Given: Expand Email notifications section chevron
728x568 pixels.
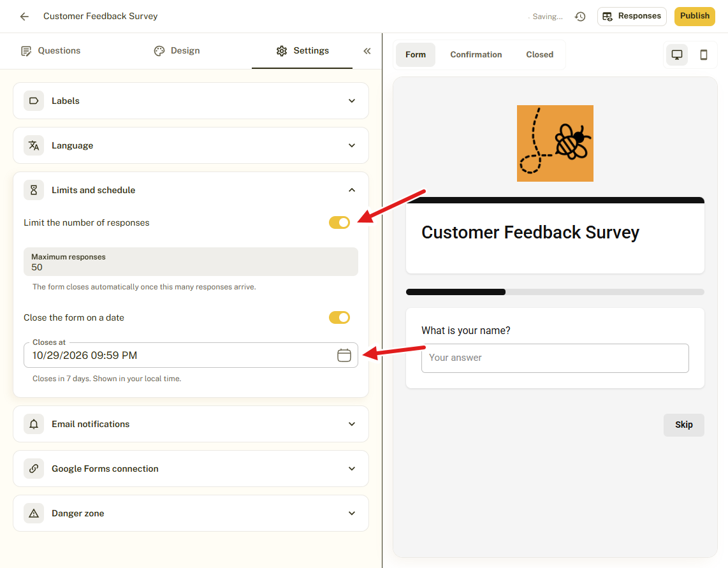Looking at the screenshot, I should tap(352, 424).
